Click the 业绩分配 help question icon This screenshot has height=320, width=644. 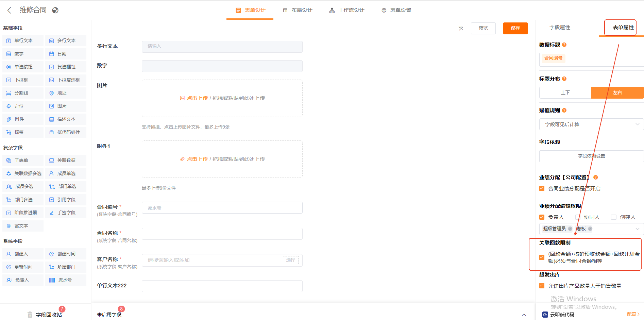click(x=595, y=178)
